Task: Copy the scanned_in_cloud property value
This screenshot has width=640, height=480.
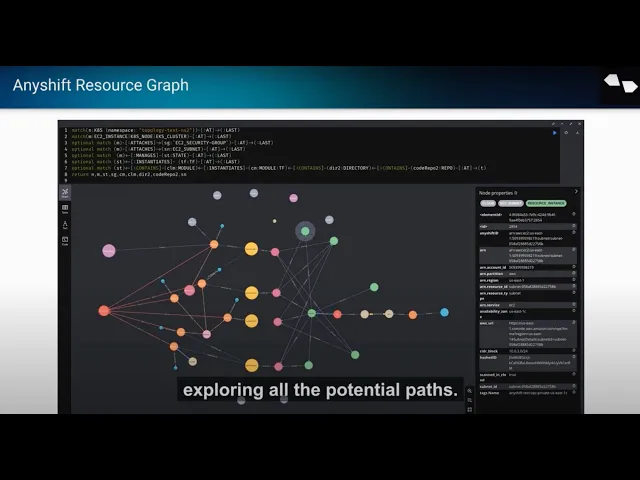Action: click(x=574, y=374)
